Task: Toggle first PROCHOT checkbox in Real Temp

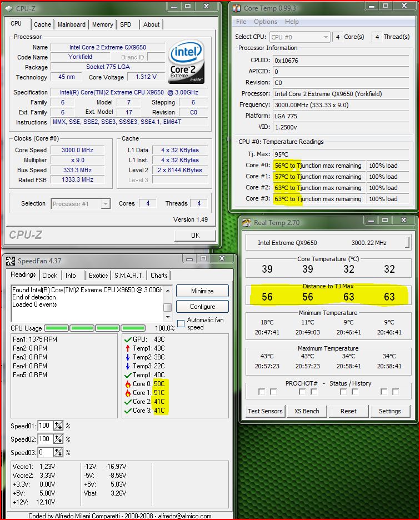Action: pos(262,392)
